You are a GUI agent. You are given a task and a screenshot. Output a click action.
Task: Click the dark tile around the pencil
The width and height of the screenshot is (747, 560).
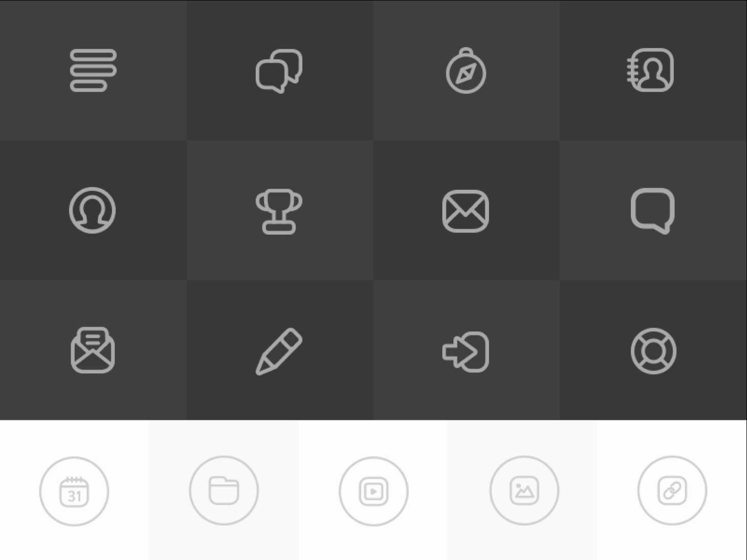point(280,350)
